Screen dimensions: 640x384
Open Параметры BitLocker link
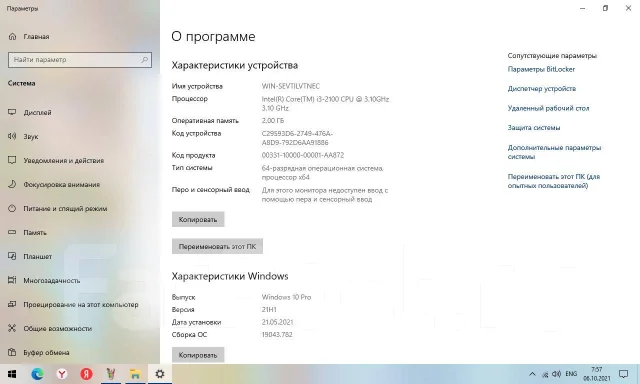point(541,69)
